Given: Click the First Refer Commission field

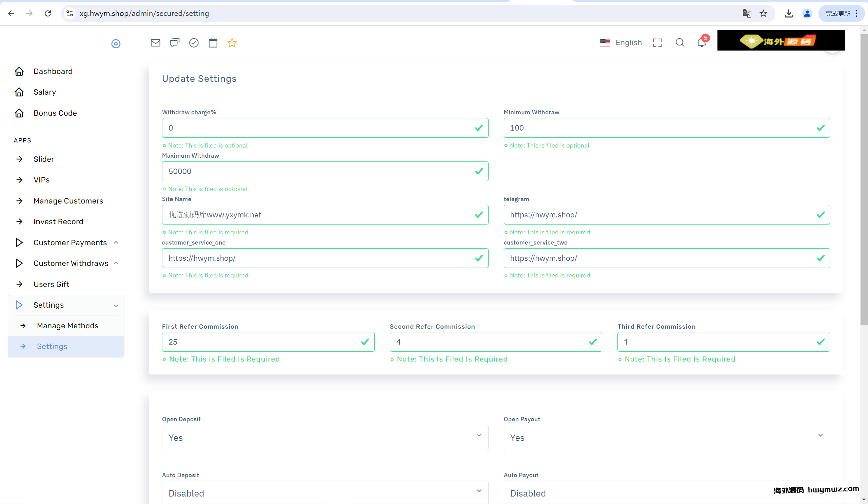Looking at the screenshot, I should [262, 342].
